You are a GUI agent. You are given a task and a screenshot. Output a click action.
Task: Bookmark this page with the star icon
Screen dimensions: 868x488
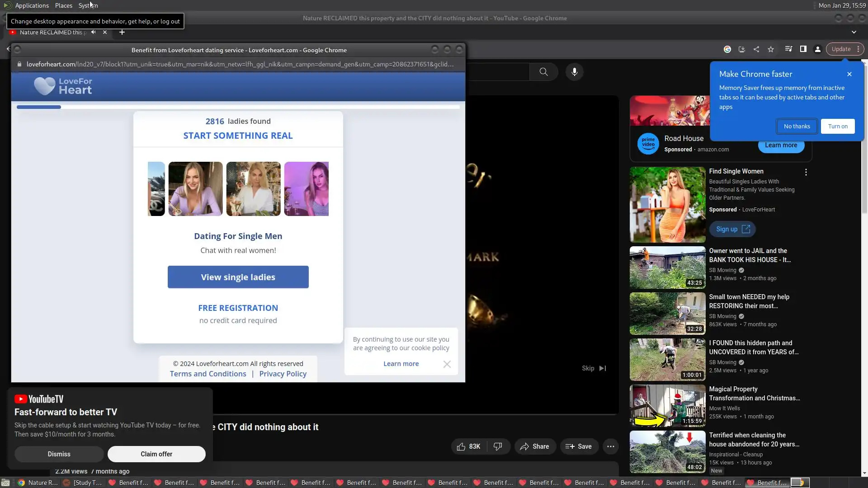click(x=771, y=49)
